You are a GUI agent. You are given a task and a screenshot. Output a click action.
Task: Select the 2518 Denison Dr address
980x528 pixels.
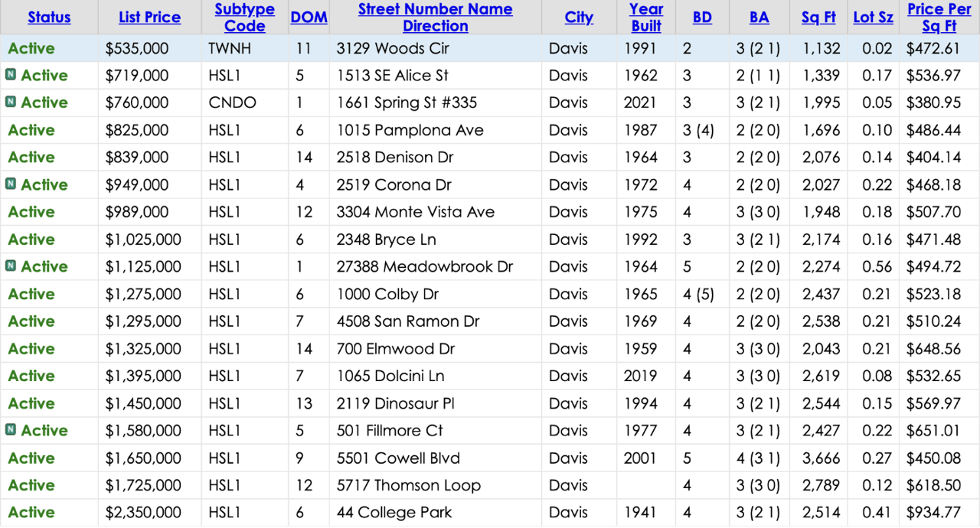click(x=395, y=158)
